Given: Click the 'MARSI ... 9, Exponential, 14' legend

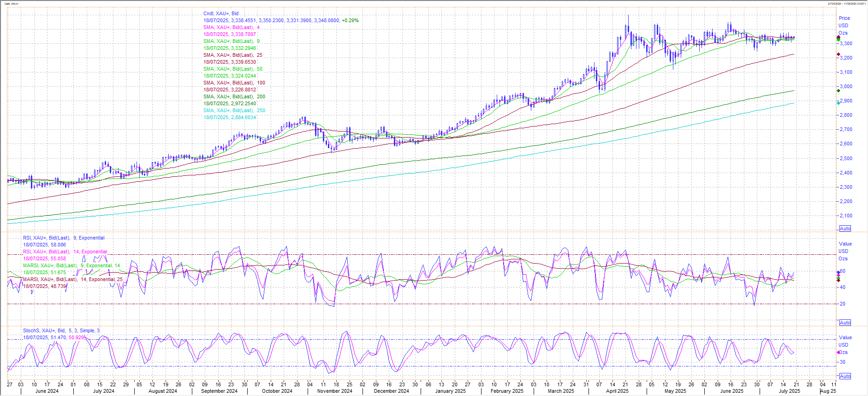Looking at the screenshot, I should tap(71, 265).
